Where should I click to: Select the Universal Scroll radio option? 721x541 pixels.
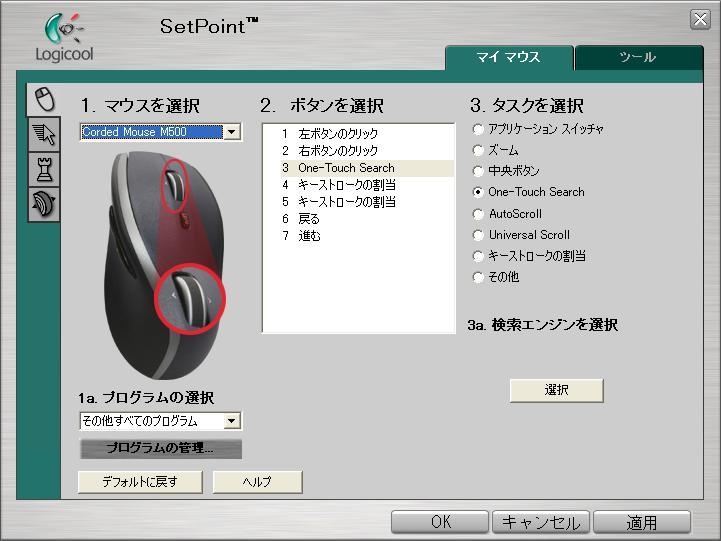pyautogui.click(x=478, y=235)
